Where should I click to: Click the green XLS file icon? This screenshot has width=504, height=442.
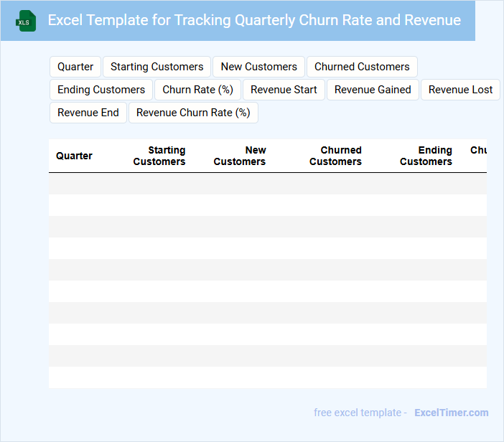27,21
